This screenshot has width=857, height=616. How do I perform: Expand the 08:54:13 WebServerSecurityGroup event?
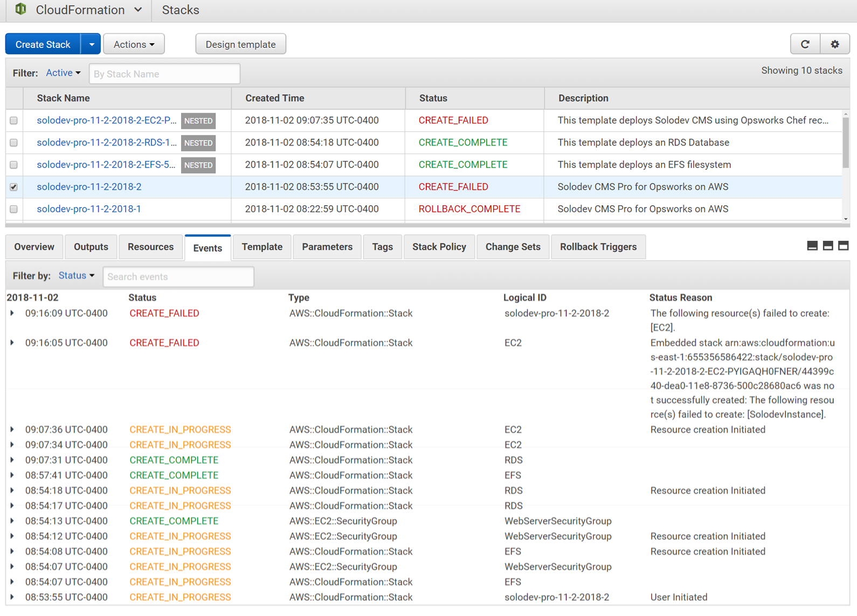[12, 521]
